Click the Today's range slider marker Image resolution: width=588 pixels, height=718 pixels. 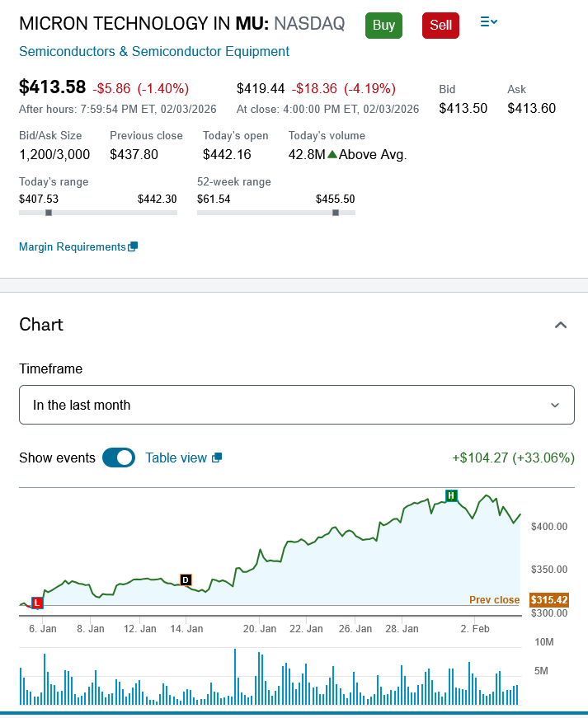[x=49, y=213]
